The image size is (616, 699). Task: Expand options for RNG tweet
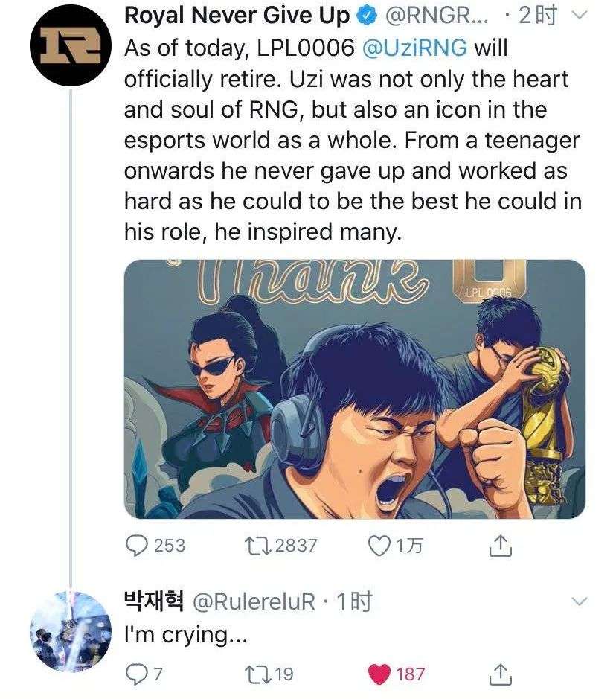click(x=582, y=16)
